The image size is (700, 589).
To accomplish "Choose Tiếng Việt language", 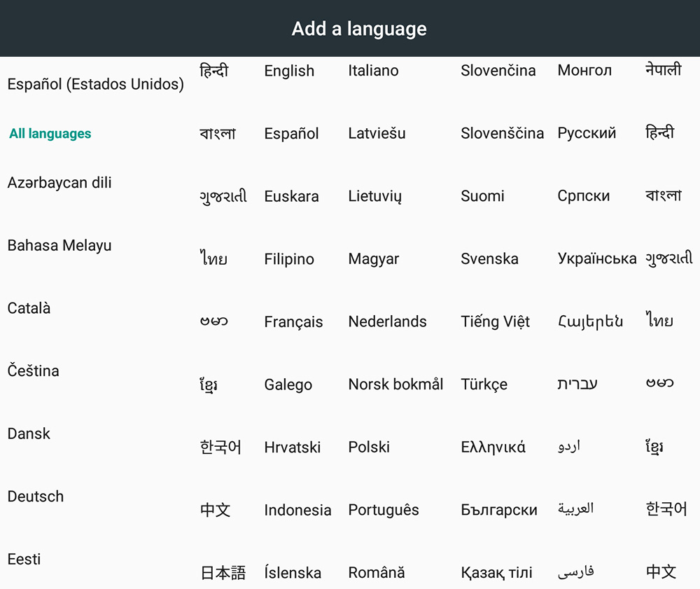I will pos(495,321).
